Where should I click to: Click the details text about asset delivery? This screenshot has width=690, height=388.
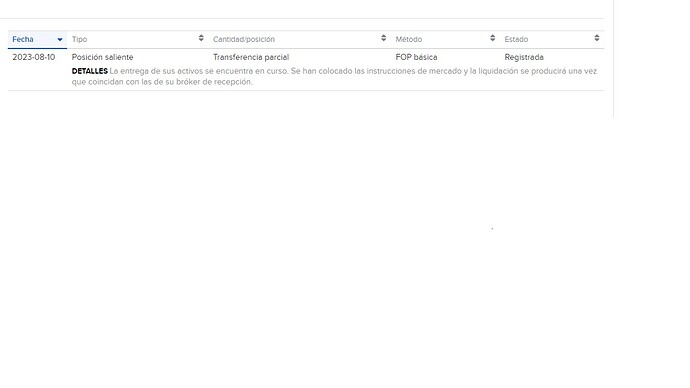point(334,76)
